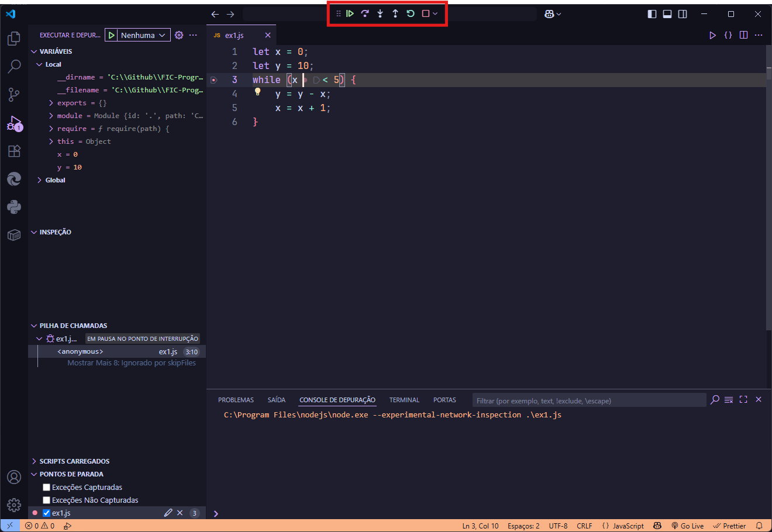Click the debug console filter input field
Viewport: 772px width, 532px height.
588,401
